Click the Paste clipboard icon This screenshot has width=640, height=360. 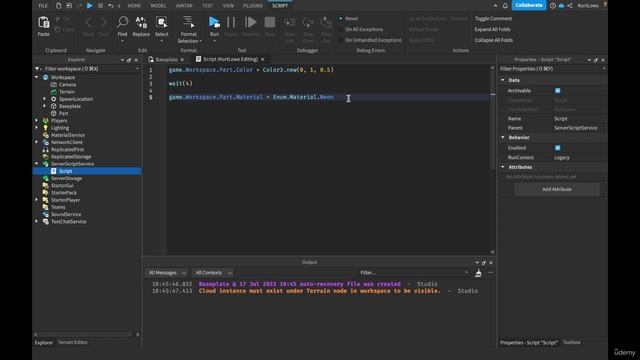pos(44,22)
